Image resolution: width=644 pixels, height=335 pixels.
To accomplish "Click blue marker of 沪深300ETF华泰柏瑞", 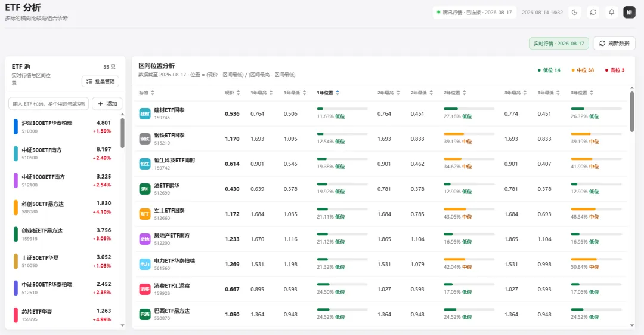I will tap(16, 127).
